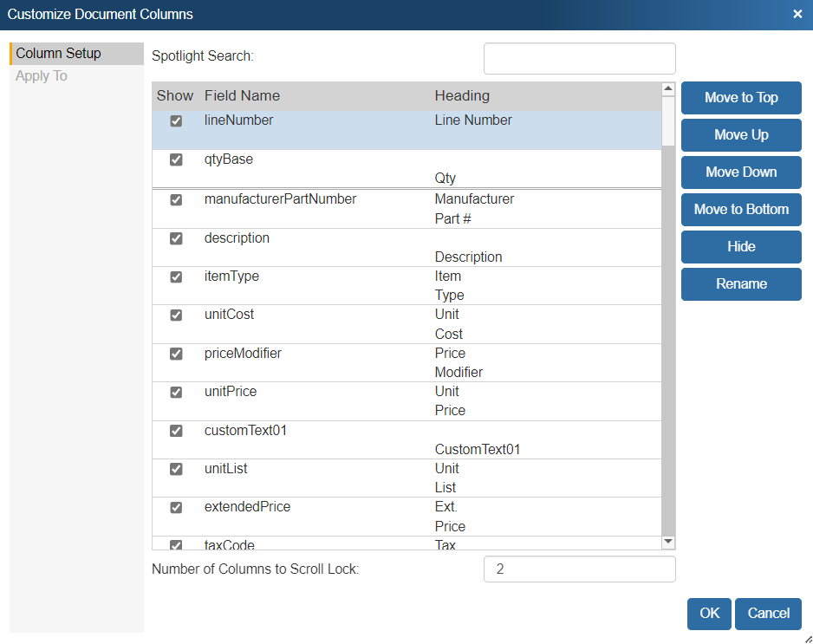This screenshot has height=644, width=813.
Task: Focus the Number of Columns to Scroll Lock field
Action: click(x=579, y=569)
